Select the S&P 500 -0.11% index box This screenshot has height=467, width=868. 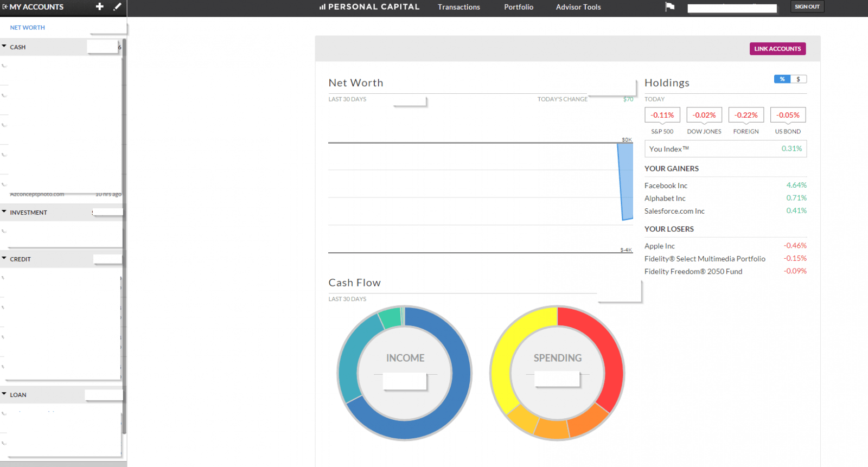[x=662, y=115]
